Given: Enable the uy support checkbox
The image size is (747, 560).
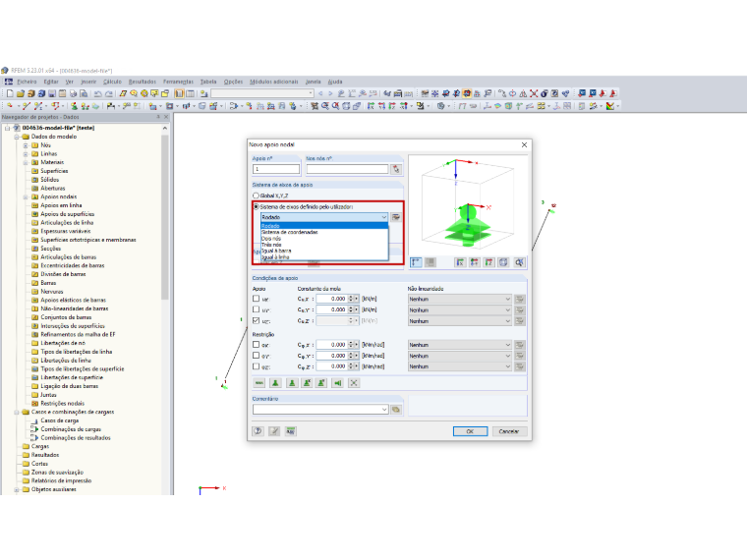Looking at the screenshot, I should [x=257, y=309].
